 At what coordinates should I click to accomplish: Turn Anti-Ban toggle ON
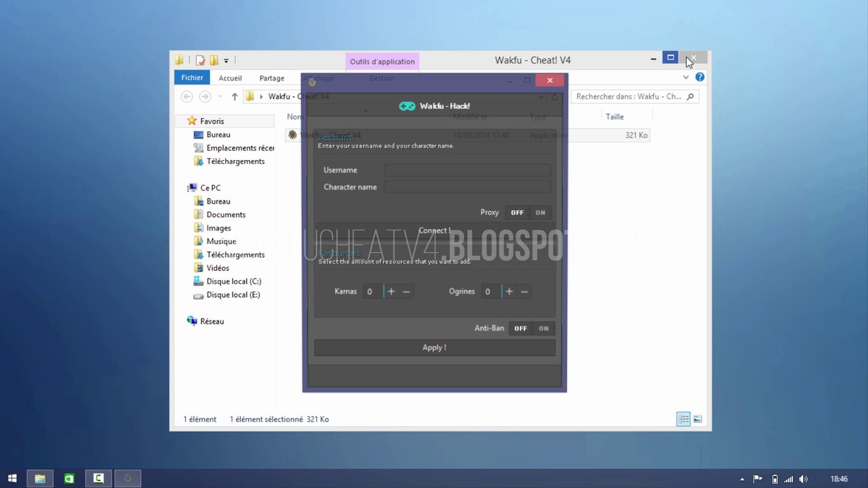(543, 329)
